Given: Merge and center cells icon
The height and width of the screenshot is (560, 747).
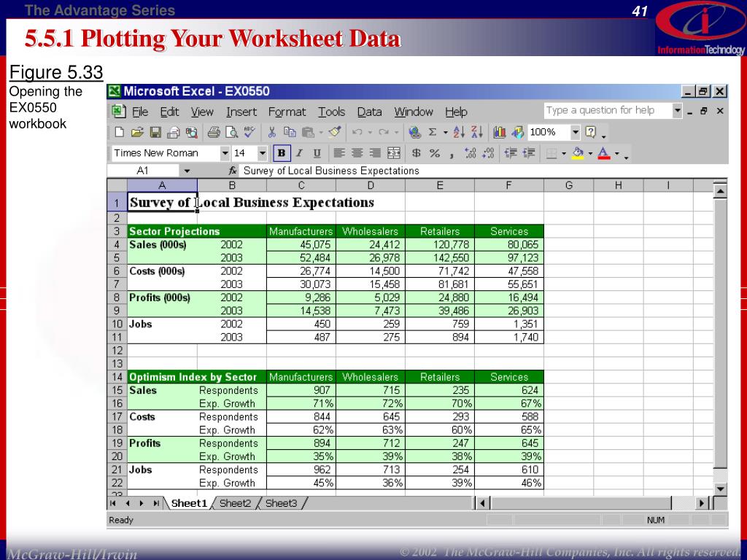Looking at the screenshot, I should point(393,153).
